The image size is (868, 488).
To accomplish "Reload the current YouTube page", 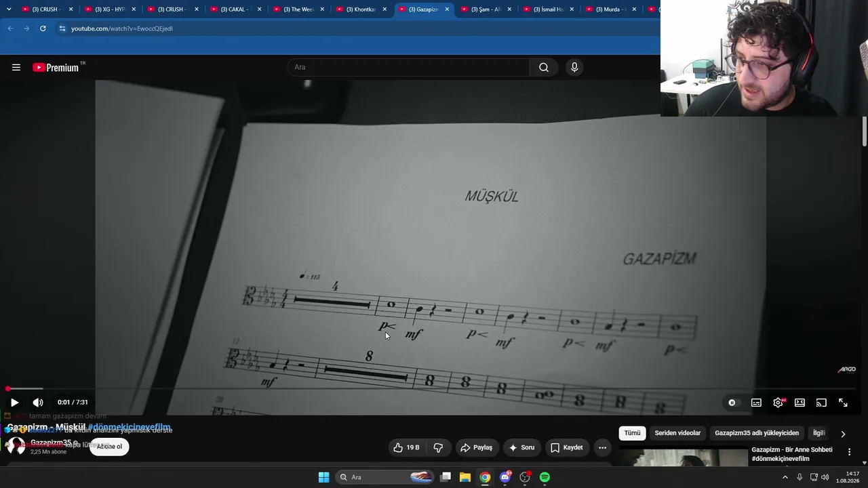I will (43, 28).
